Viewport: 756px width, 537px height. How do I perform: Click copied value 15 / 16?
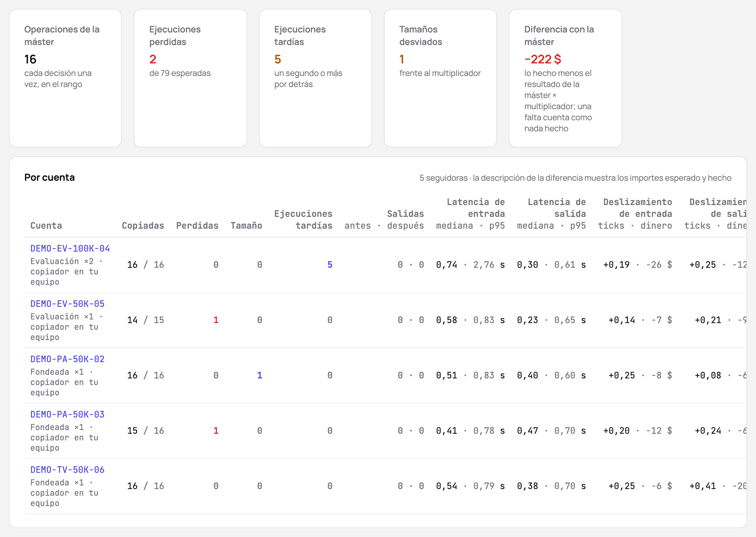[x=145, y=431]
